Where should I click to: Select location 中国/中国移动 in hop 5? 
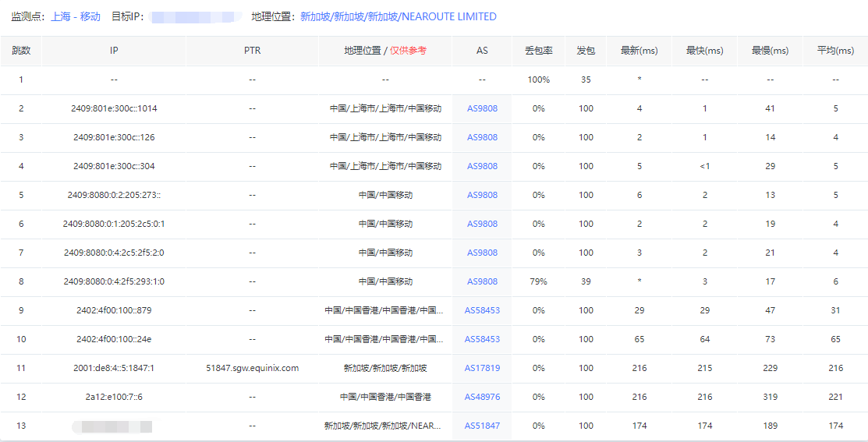(385, 195)
